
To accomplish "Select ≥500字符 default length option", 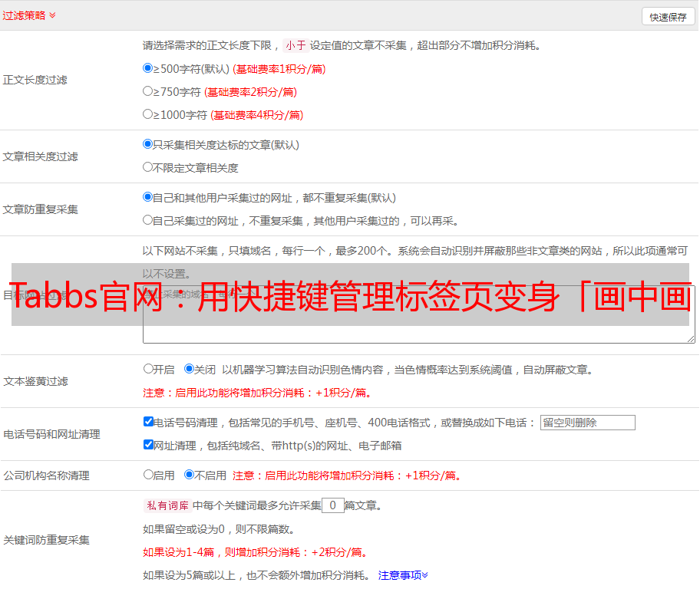I will click(148, 68).
